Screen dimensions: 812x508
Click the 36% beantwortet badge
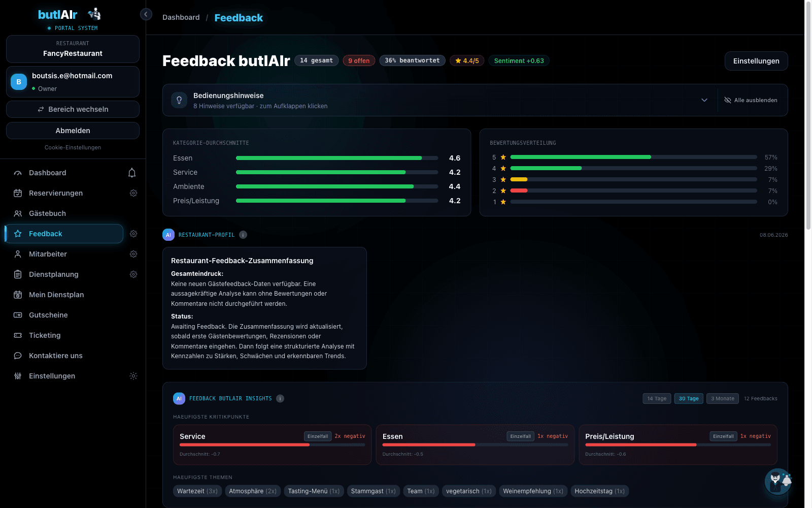coord(412,60)
